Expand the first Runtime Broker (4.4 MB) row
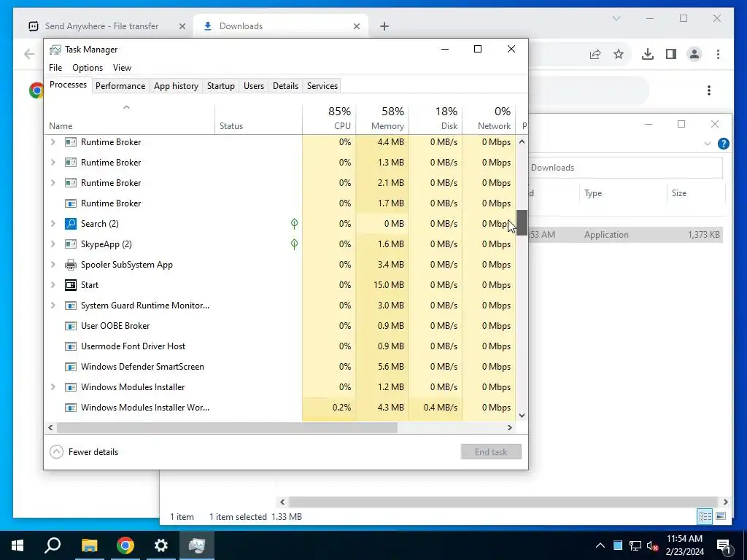The width and height of the screenshot is (747, 560). point(53,142)
